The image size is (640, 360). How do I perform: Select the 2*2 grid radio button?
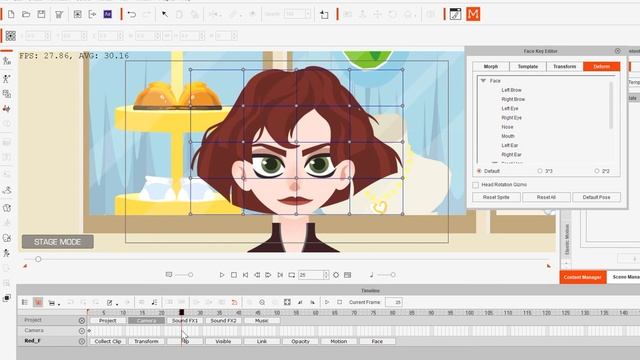pos(597,171)
